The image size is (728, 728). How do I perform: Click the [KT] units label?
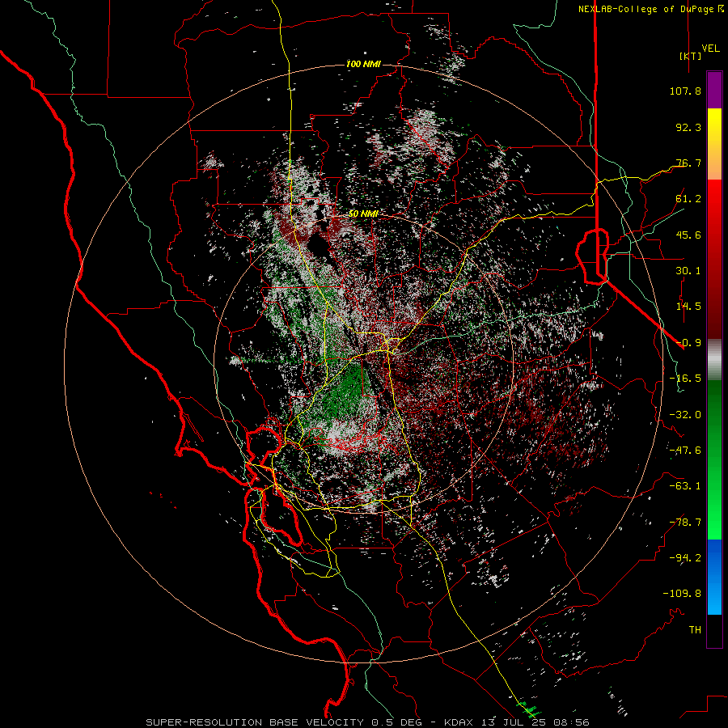click(691, 56)
